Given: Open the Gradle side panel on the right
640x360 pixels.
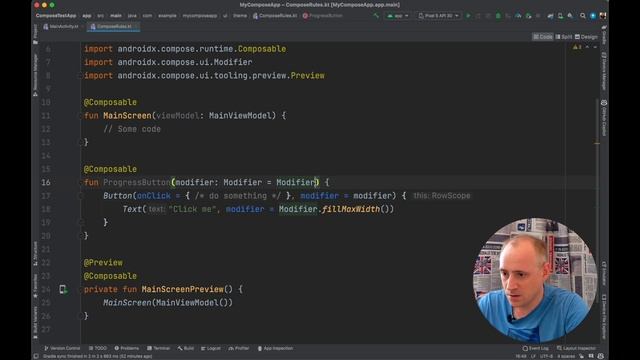Looking at the screenshot, I should (604, 34).
